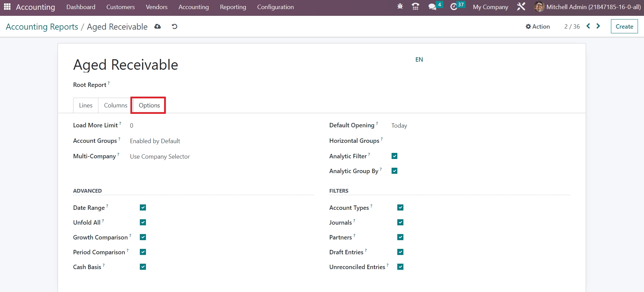The width and height of the screenshot is (644, 292).
Task: Disable the Draft Entries filter checkbox
Action: [400, 252]
